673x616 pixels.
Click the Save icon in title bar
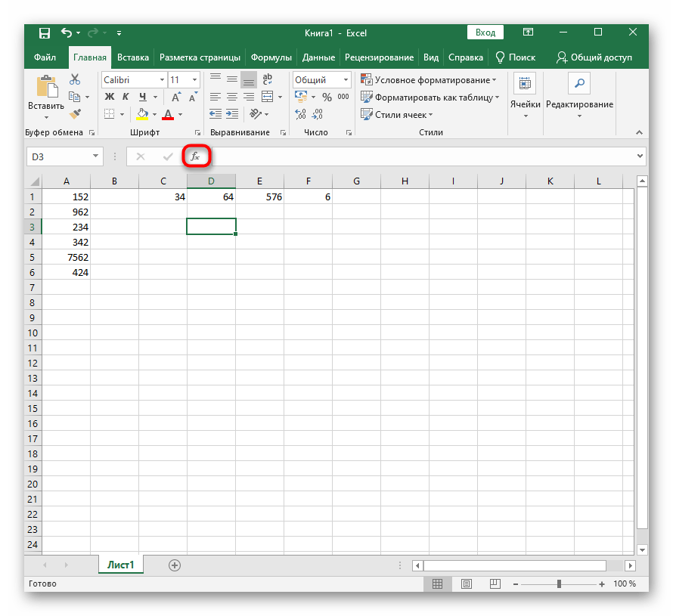(44, 33)
